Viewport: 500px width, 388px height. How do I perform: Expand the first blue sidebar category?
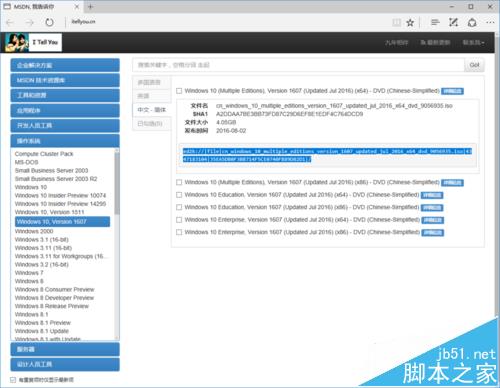pyautogui.click(x=65, y=65)
